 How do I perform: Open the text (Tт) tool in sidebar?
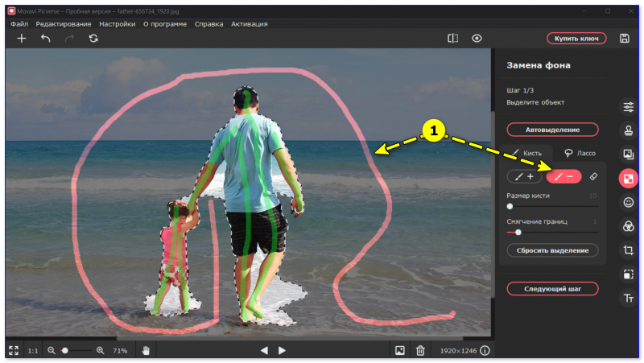point(629,298)
